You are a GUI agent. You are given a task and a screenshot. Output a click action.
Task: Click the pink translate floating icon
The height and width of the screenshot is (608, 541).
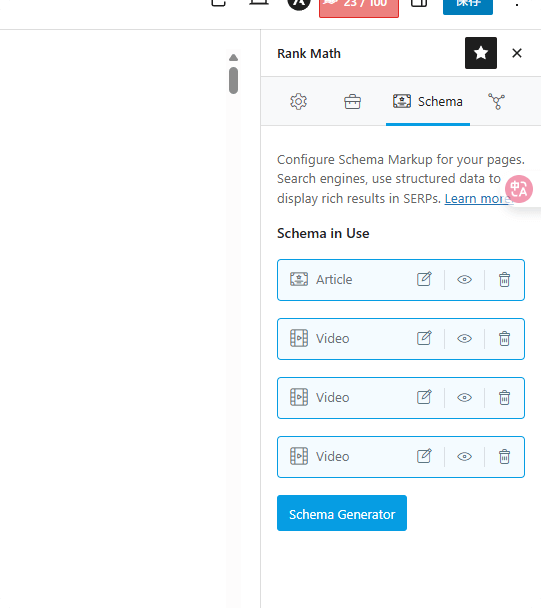[x=519, y=189]
